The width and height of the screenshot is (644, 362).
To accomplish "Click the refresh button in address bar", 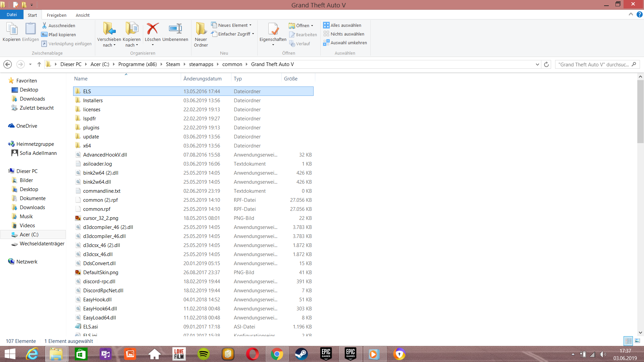I will pos(546,64).
